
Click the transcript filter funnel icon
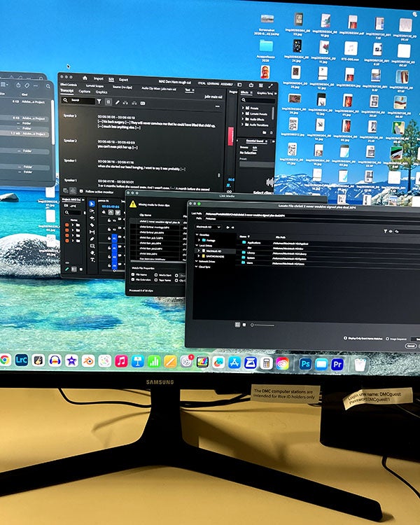99,101
